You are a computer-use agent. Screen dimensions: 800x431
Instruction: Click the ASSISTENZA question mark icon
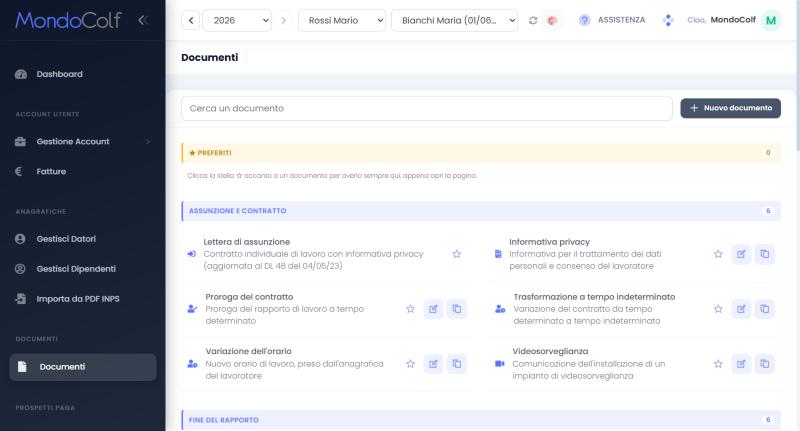click(x=585, y=20)
